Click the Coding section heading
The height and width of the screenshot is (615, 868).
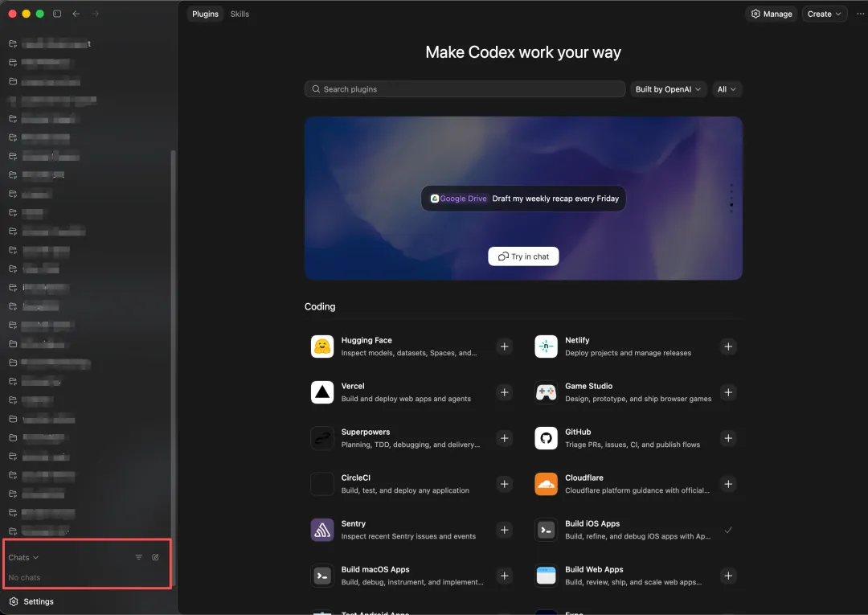coord(320,306)
